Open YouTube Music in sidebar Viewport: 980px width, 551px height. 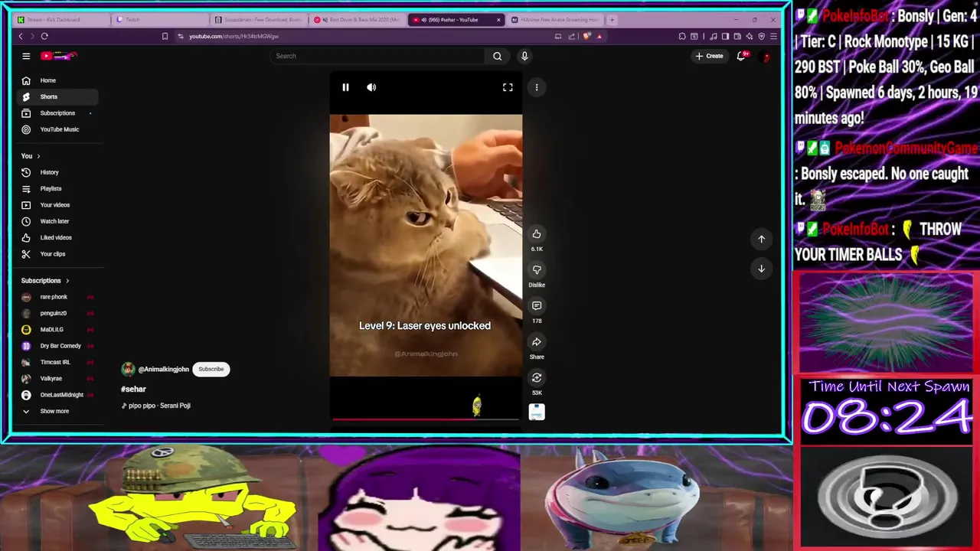[x=57, y=129]
